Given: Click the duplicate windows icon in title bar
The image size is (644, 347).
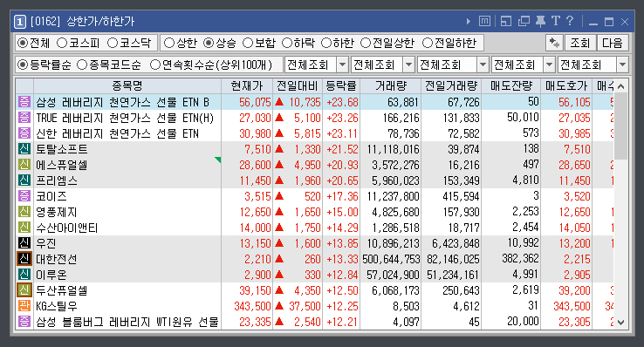Looking at the screenshot, I should coord(524,21).
